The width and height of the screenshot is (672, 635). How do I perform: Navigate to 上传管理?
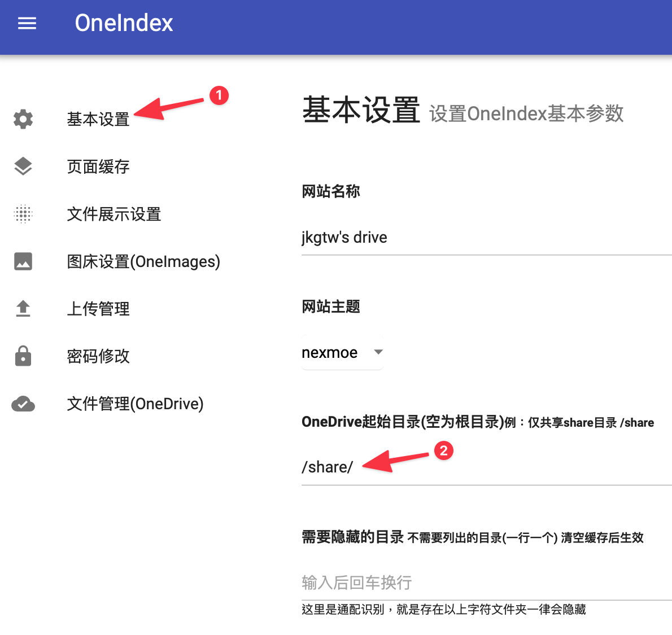click(98, 309)
